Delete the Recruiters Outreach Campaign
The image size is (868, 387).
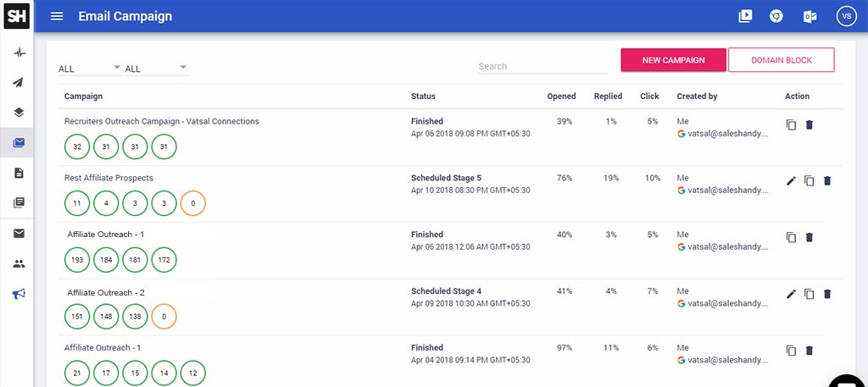(x=810, y=125)
